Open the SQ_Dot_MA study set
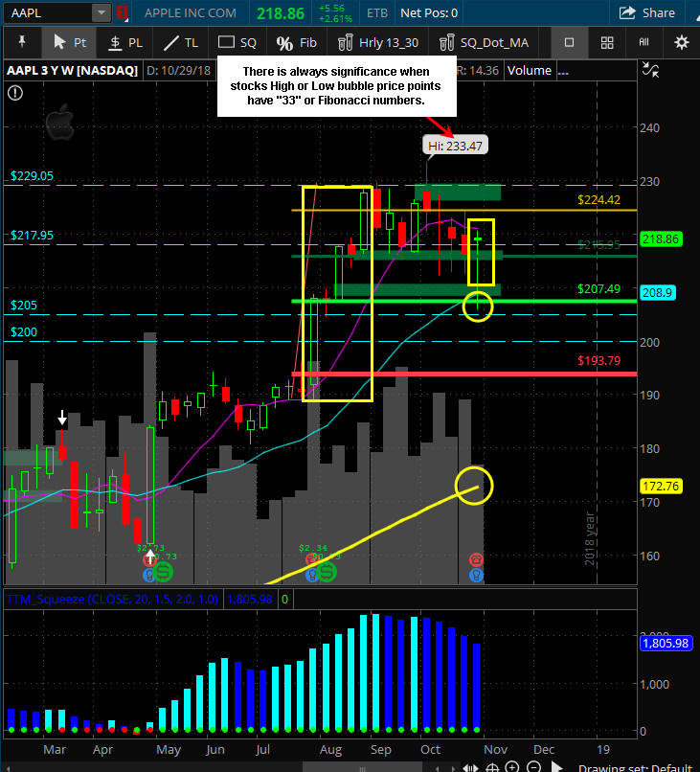700x772 pixels. (485, 43)
